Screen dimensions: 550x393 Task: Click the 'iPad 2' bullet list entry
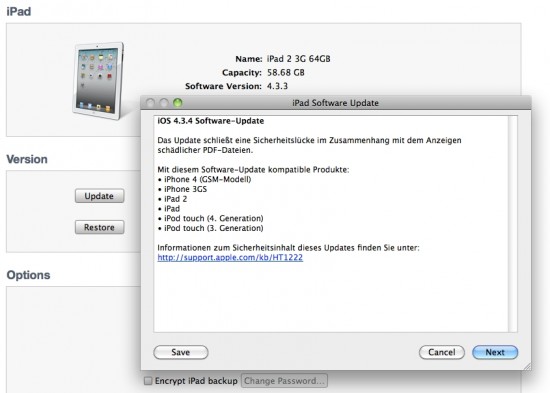tap(175, 199)
